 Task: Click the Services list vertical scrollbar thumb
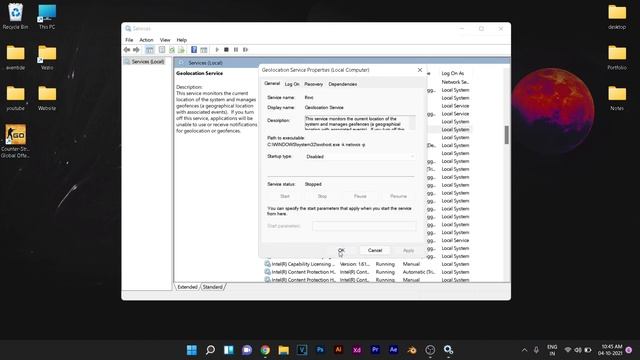point(507,135)
